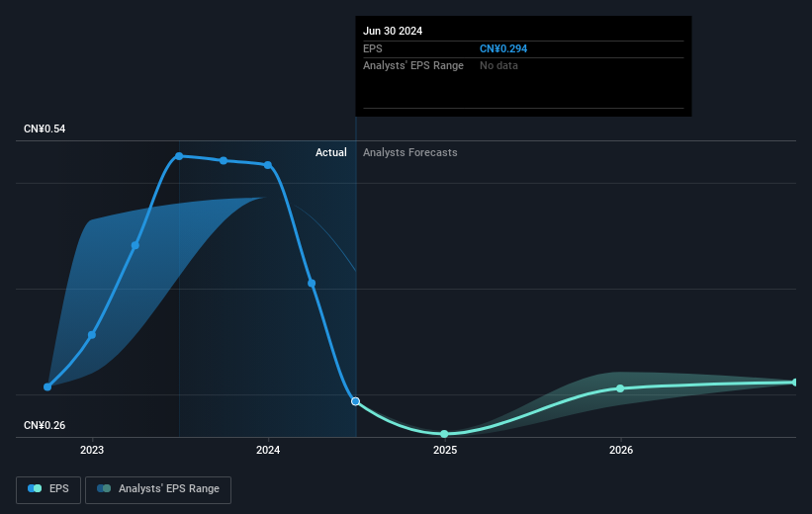Click the EPS legend color swatch
This screenshot has height=514, width=812.
pos(35,488)
